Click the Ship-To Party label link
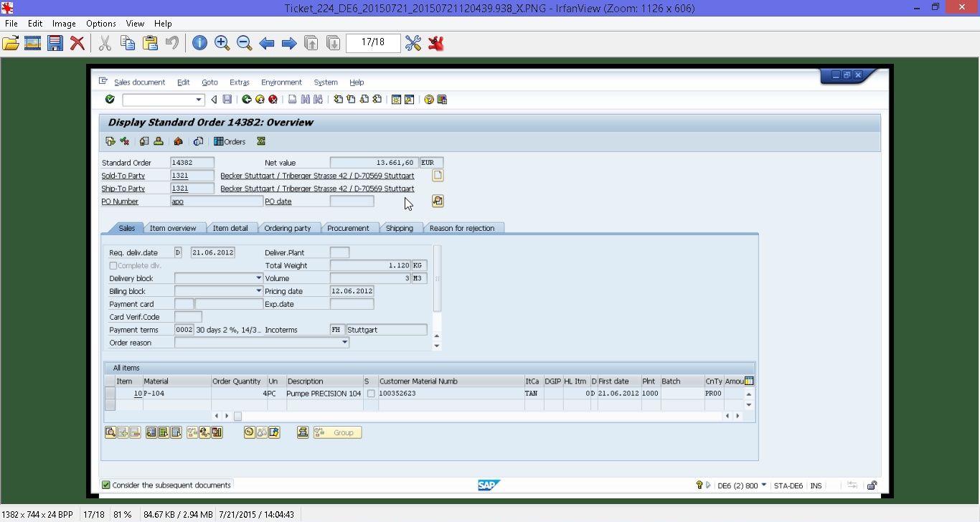The image size is (980, 522). click(123, 189)
